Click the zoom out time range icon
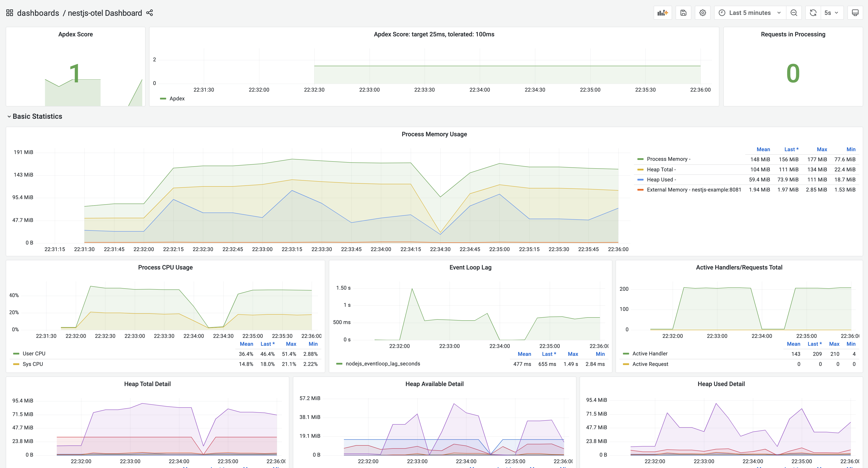Screen dimensions: 868x468 pyautogui.click(x=794, y=13)
